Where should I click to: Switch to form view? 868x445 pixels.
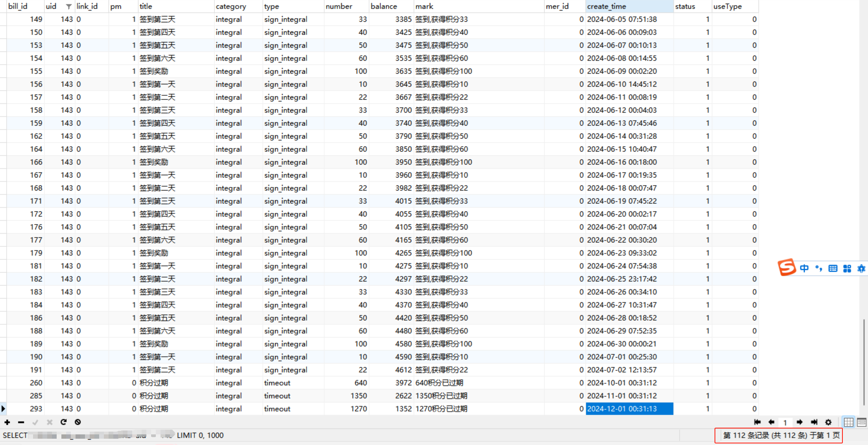click(x=862, y=422)
